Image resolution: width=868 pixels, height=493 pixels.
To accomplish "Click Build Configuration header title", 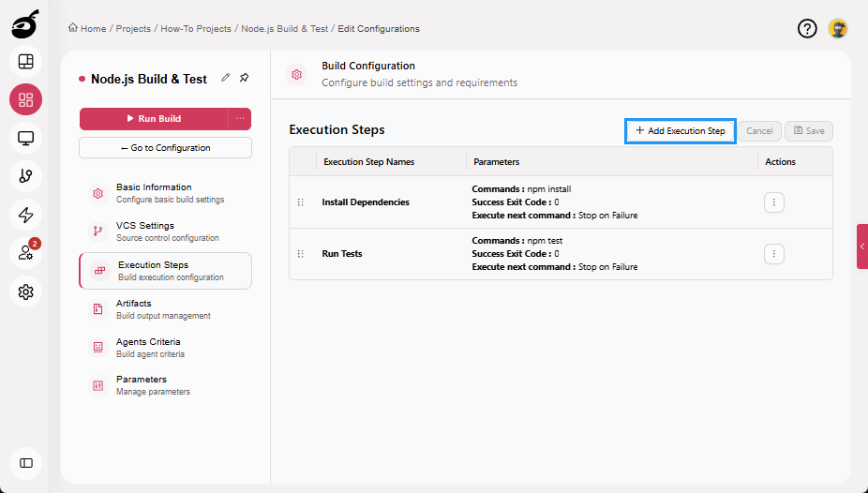I will [368, 66].
